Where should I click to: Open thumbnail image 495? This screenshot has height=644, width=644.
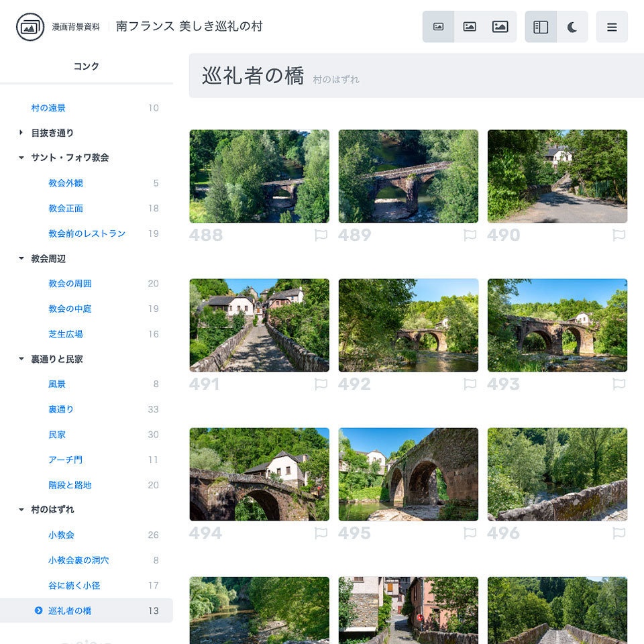[409, 474]
